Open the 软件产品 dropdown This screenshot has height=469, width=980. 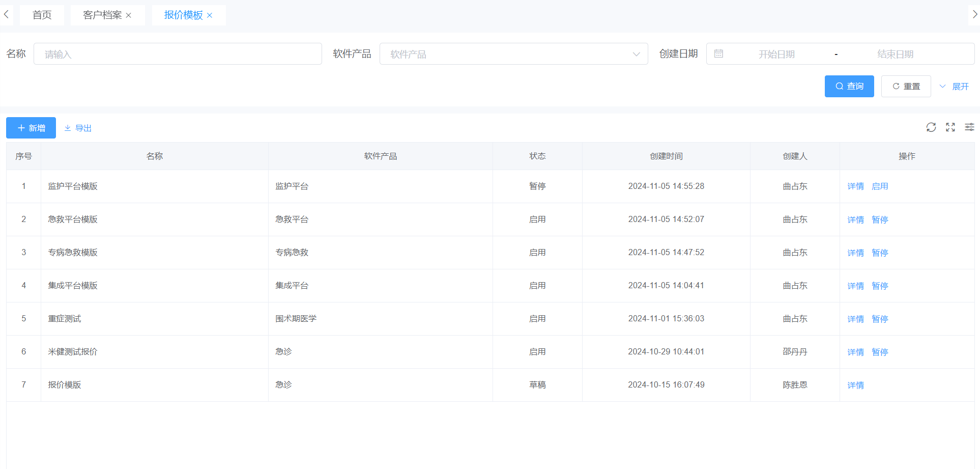click(513, 54)
